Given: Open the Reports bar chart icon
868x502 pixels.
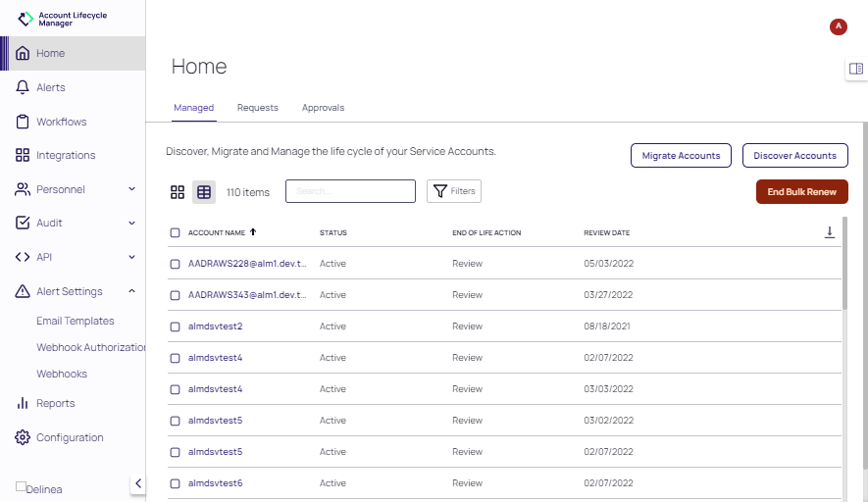Looking at the screenshot, I should [x=23, y=403].
